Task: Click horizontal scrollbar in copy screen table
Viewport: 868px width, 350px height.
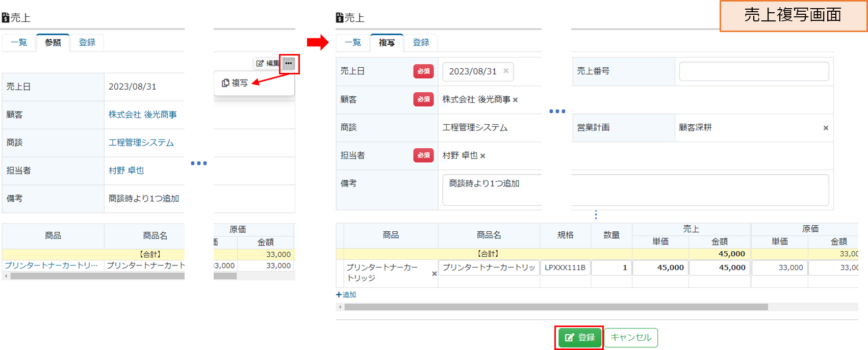Action: (556, 307)
